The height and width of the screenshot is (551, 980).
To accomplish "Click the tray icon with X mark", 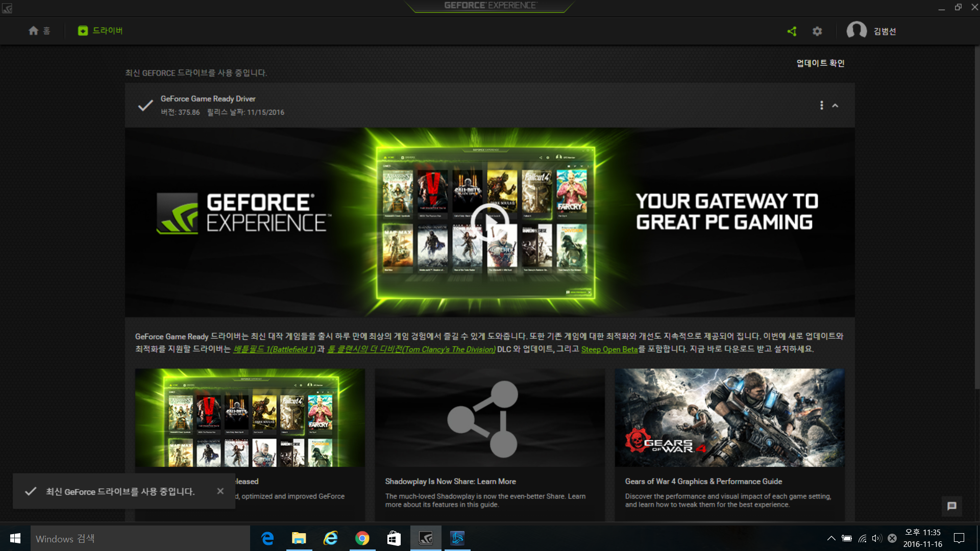I will [x=892, y=538].
